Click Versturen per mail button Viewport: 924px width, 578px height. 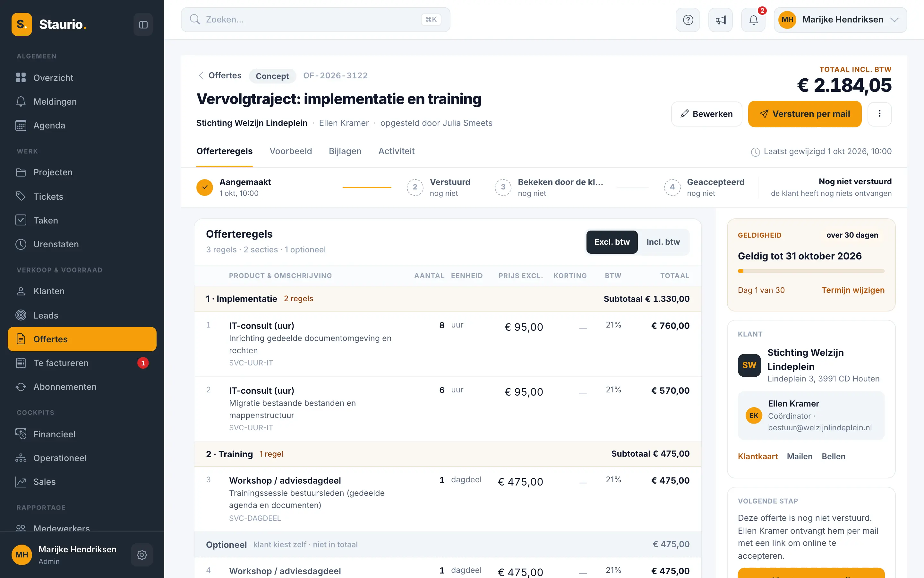click(805, 114)
